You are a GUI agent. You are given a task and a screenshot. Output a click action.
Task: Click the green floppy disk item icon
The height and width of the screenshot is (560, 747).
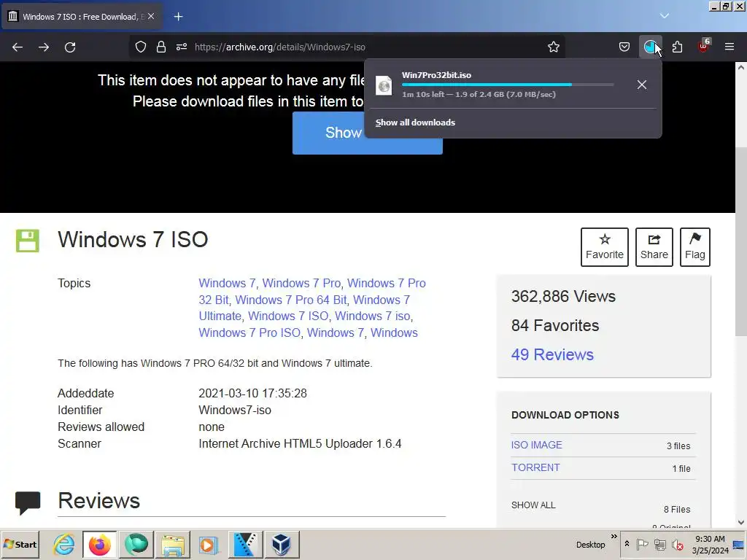click(28, 241)
